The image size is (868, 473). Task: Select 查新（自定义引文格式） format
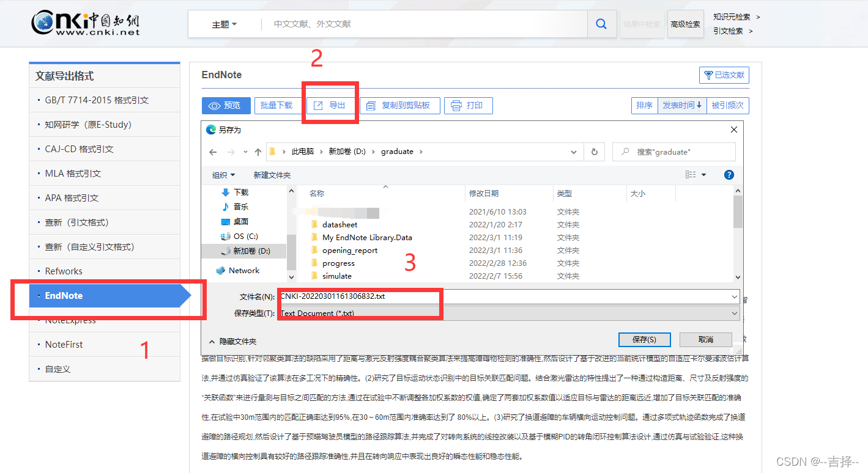(x=105, y=247)
